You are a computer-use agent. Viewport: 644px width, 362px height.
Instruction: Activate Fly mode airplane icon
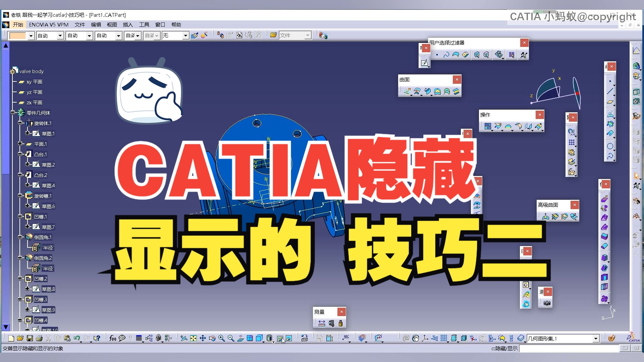point(184,338)
